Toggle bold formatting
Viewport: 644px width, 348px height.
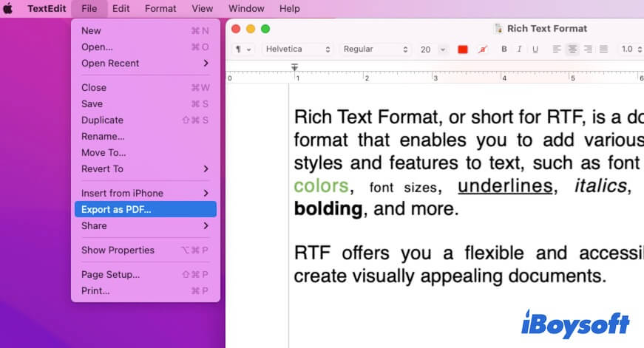click(504, 50)
